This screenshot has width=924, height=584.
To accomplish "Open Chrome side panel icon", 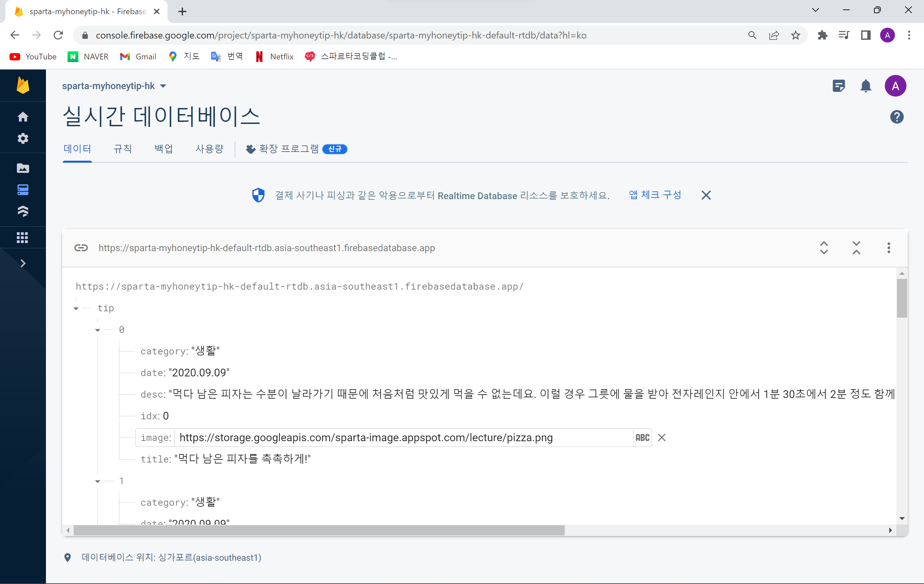I will pos(866,35).
